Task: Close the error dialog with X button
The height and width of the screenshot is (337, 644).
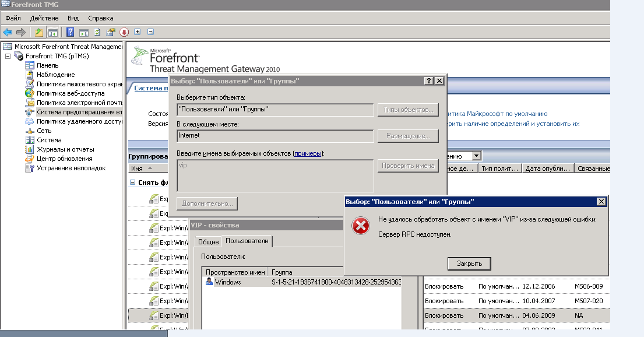Action: (x=601, y=201)
